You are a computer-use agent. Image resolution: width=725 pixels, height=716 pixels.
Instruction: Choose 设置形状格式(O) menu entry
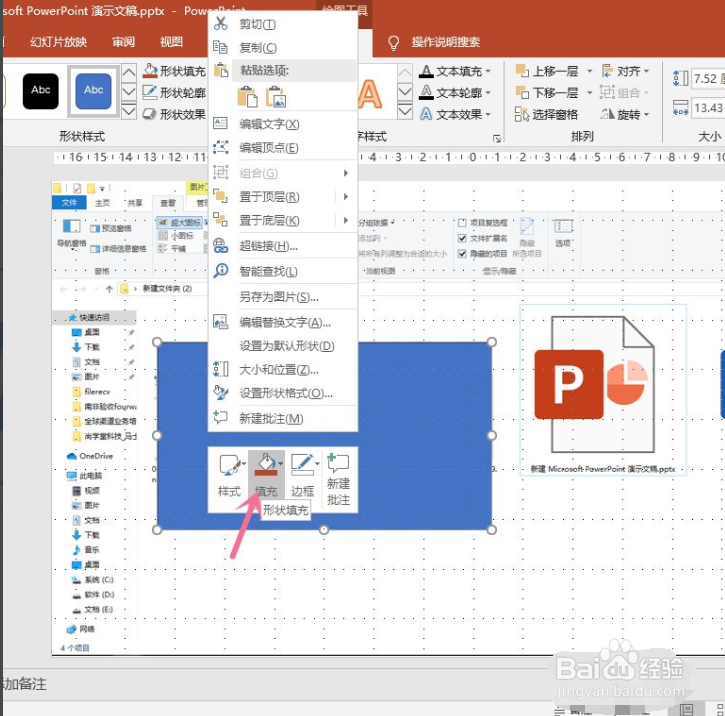click(x=283, y=393)
